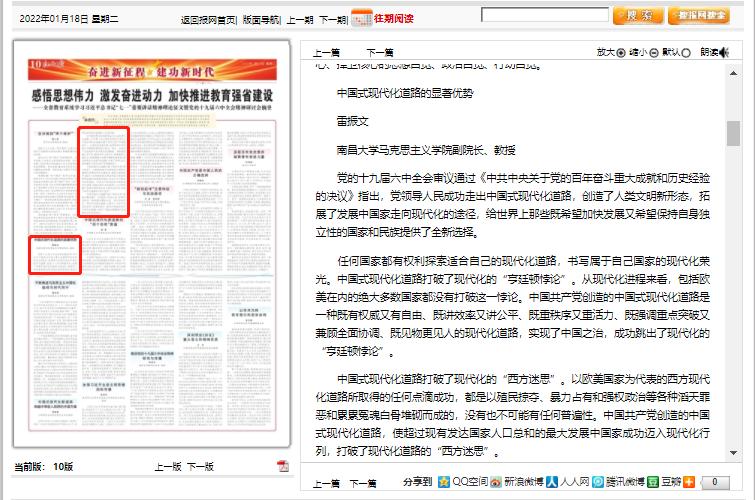Enlarge text with the 放大 button
755x500 pixels.
(621, 53)
